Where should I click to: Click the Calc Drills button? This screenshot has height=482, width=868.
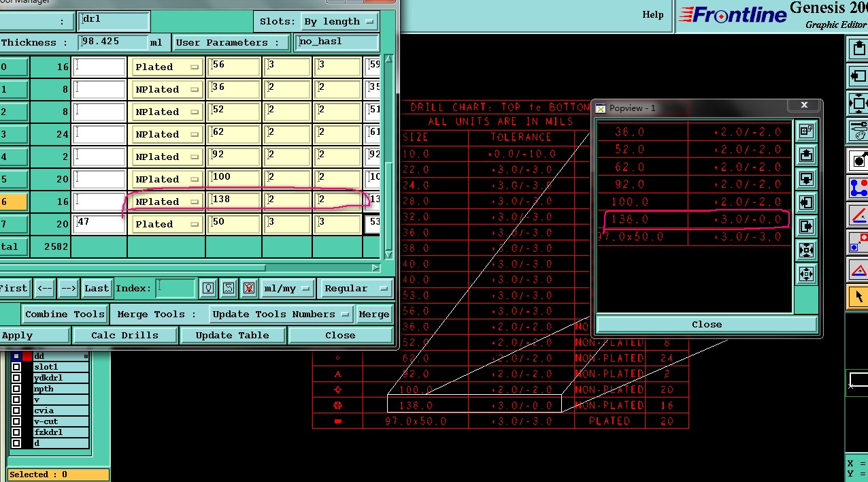(x=124, y=335)
